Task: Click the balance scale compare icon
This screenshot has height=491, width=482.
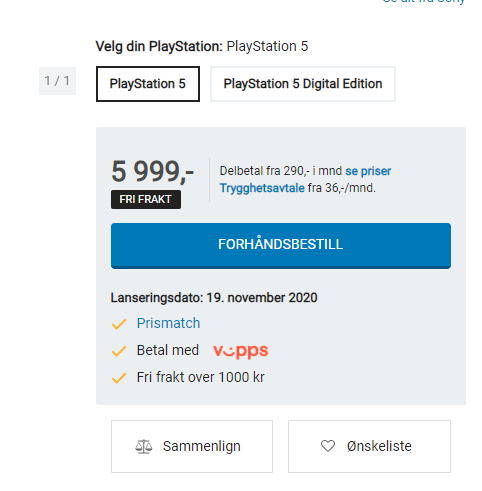Action: tap(144, 446)
